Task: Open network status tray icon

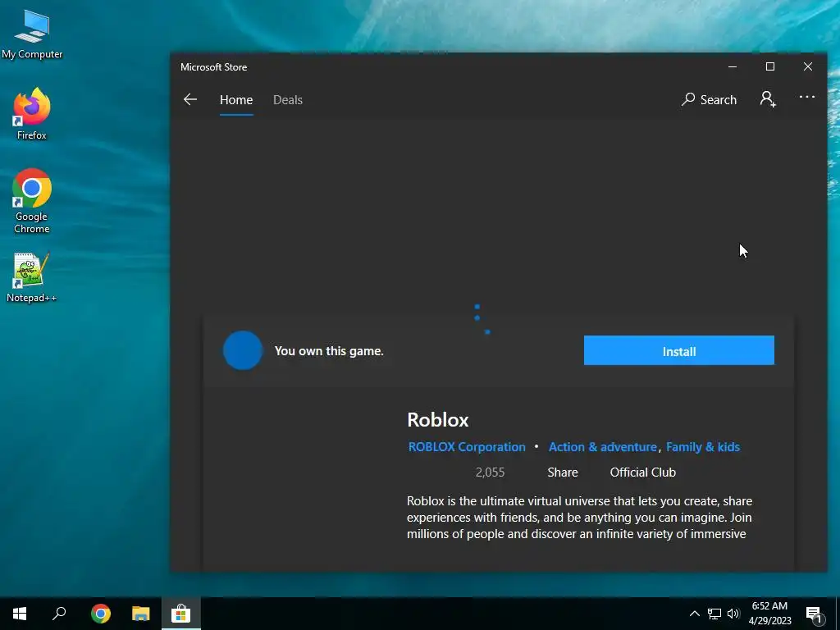Action: click(714, 614)
